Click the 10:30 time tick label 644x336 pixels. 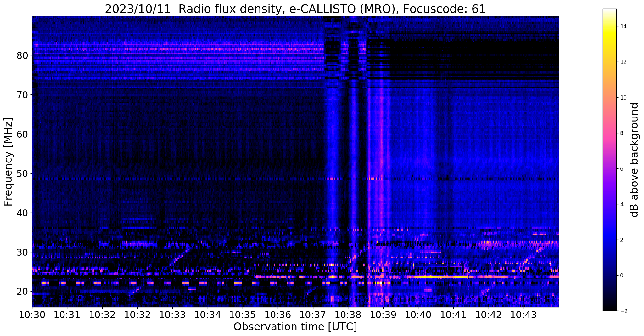(32, 315)
